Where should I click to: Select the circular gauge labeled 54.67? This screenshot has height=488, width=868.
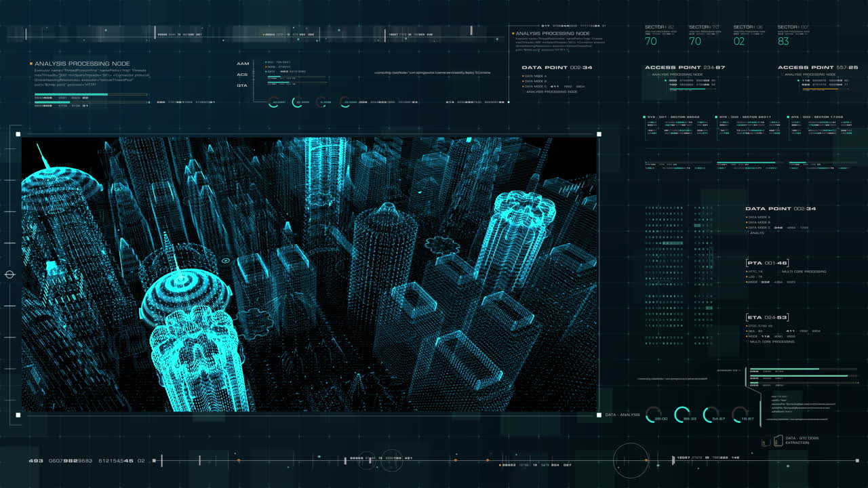(x=709, y=415)
